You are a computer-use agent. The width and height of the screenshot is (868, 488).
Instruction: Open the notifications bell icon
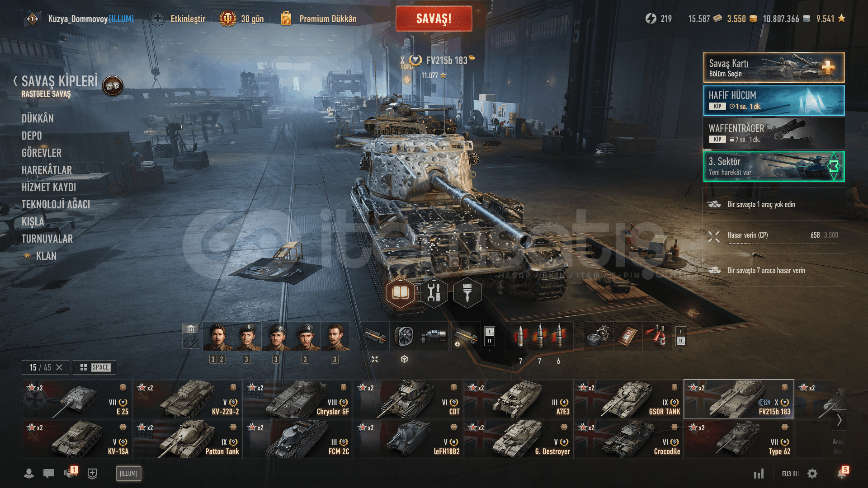click(x=842, y=473)
